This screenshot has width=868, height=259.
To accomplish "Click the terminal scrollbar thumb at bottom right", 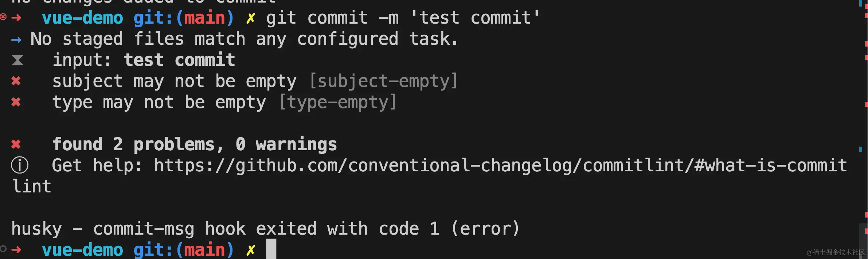I will coord(864,241).
